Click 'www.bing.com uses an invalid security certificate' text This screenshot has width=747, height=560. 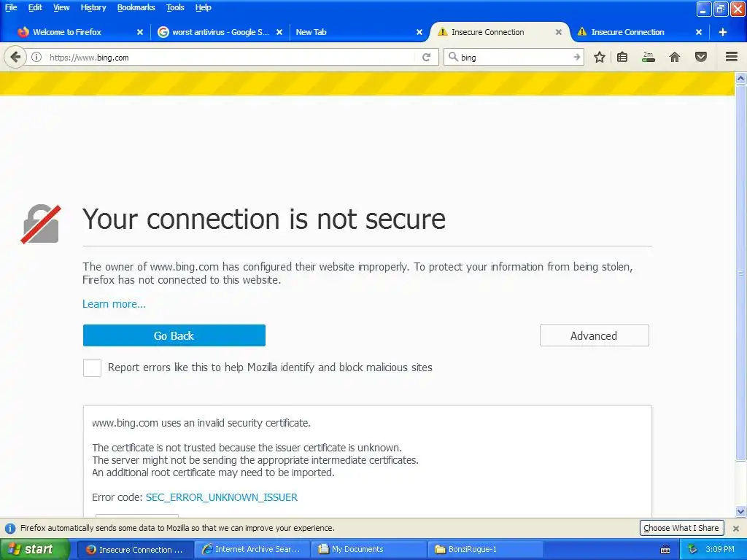(201, 423)
